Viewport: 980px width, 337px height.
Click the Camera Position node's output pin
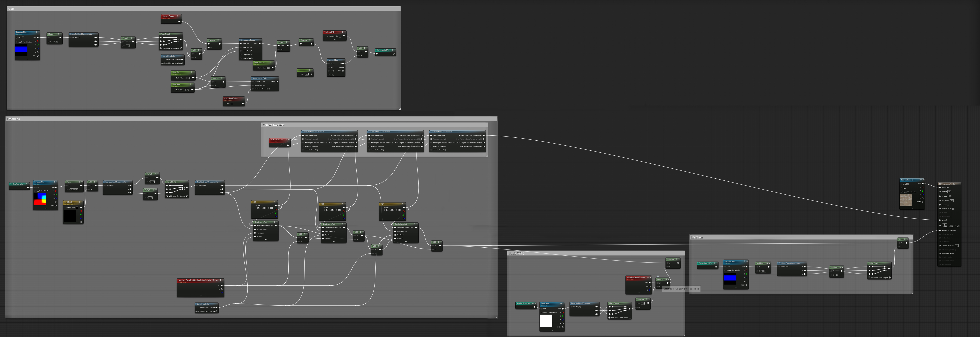[179, 21]
